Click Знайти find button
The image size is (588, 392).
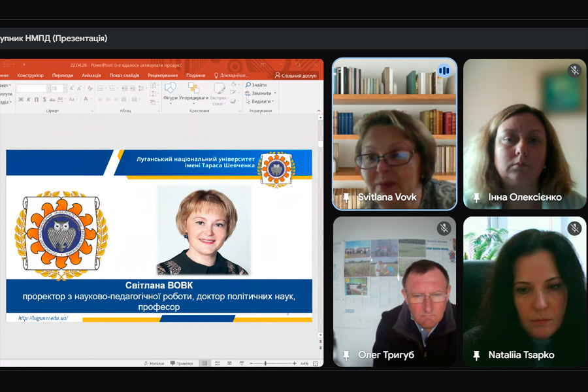(x=256, y=85)
